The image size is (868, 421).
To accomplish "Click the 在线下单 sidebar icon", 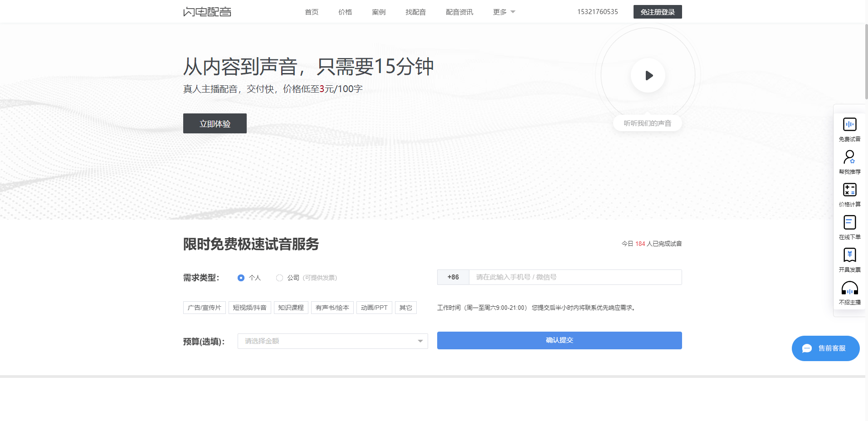I will click(x=850, y=227).
